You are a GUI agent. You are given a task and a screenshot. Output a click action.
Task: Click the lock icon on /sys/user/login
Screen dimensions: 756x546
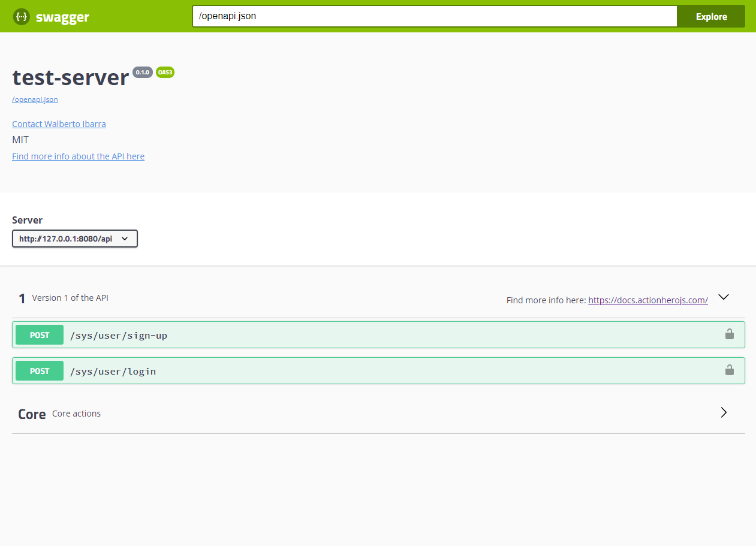pos(729,370)
